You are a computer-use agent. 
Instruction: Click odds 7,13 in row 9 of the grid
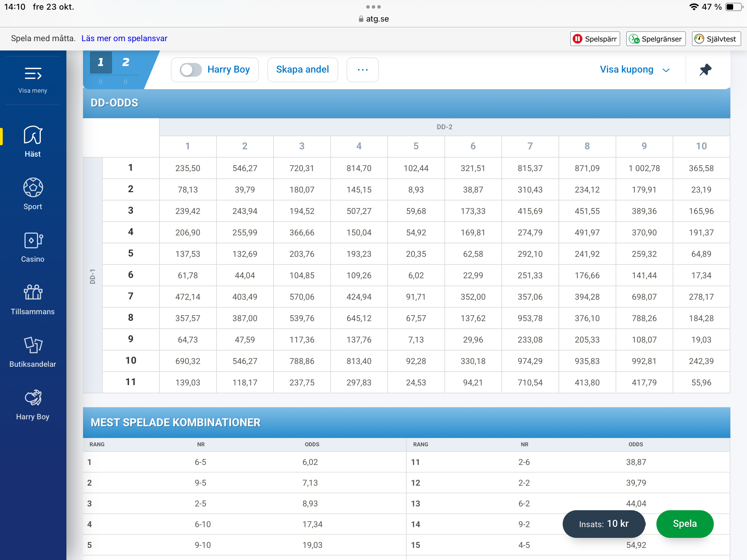click(x=416, y=340)
